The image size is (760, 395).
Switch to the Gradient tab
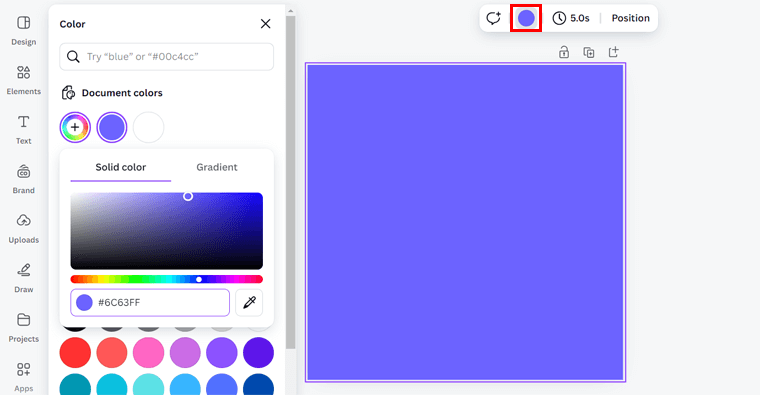(217, 167)
